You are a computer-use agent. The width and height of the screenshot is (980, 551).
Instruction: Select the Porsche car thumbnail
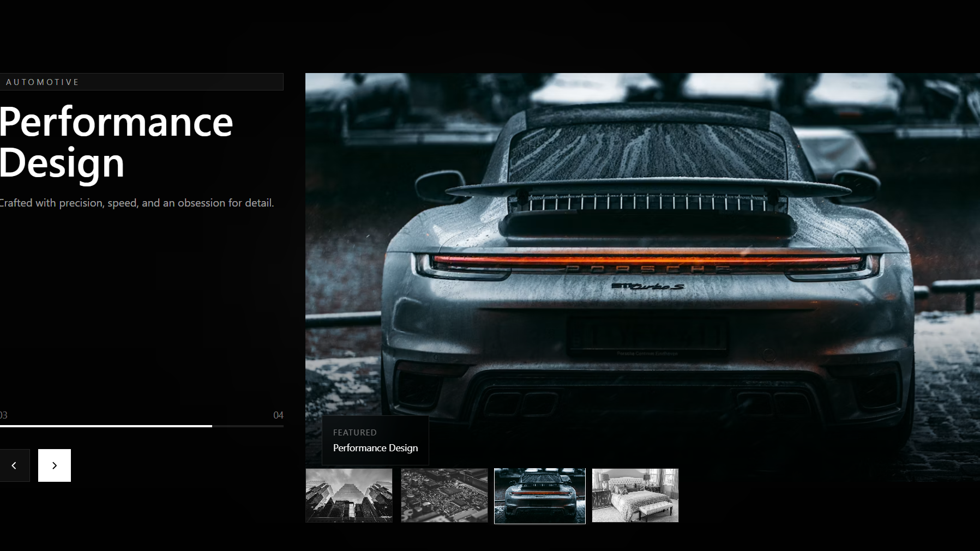pyautogui.click(x=540, y=496)
